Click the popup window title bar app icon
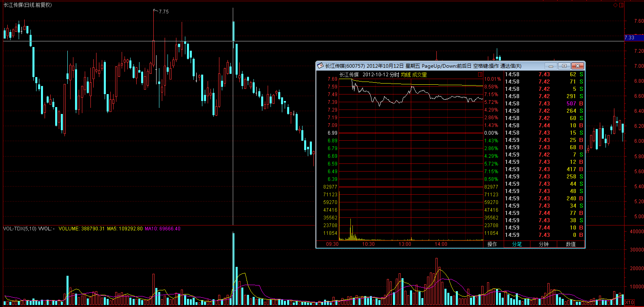This screenshot has width=644, height=307. (320, 66)
